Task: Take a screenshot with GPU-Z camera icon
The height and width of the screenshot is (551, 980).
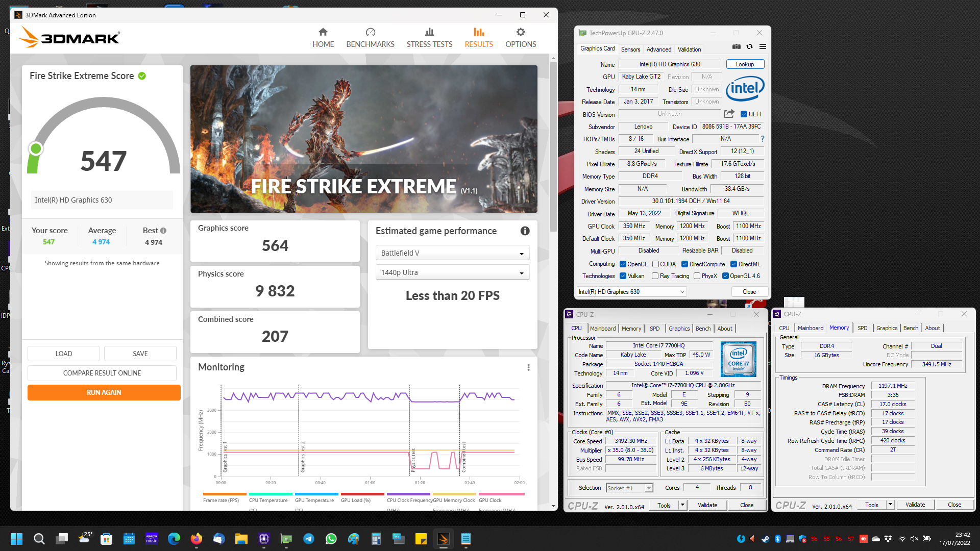Action: coord(736,46)
